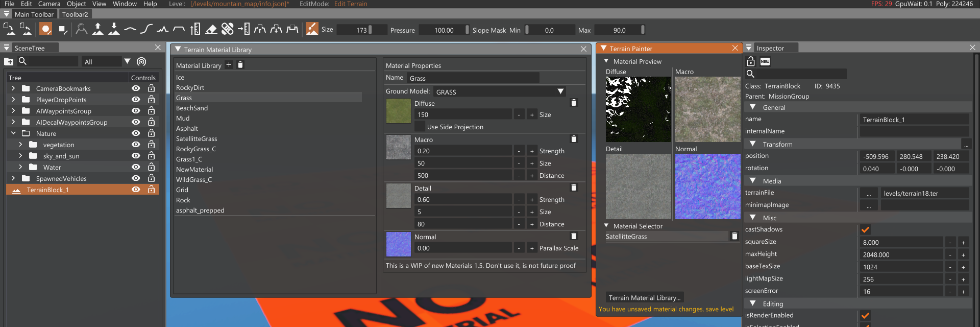Enable Use Side Projection checkbox
The image size is (980, 327).
420,127
